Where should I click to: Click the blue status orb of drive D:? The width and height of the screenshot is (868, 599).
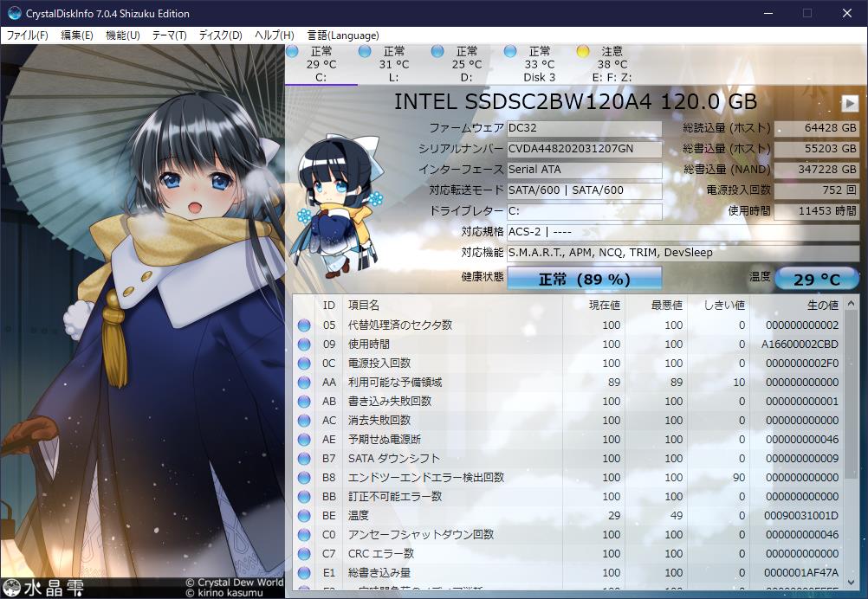click(x=437, y=51)
